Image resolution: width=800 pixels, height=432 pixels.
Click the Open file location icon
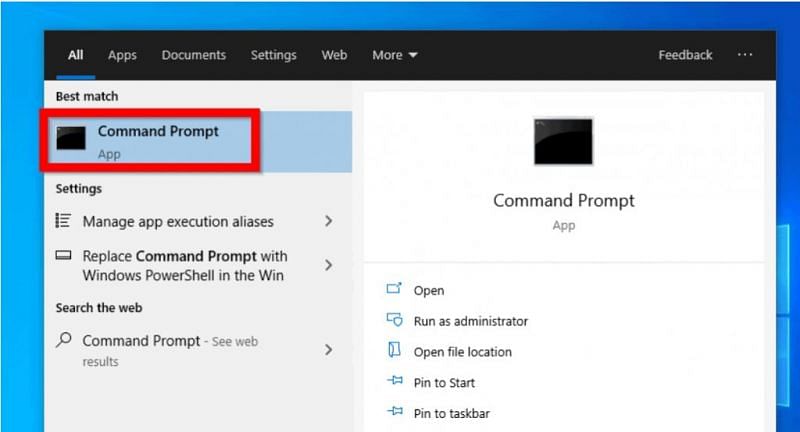(x=394, y=350)
